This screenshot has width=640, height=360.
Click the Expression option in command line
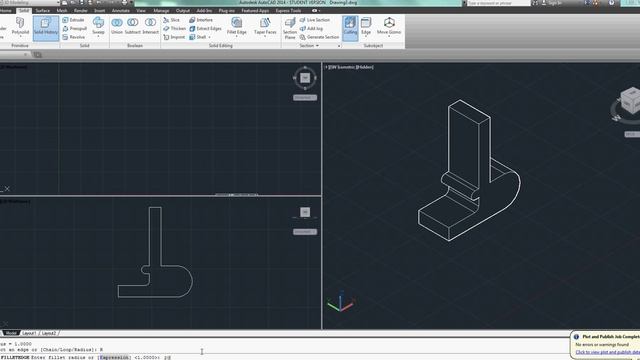(114, 358)
